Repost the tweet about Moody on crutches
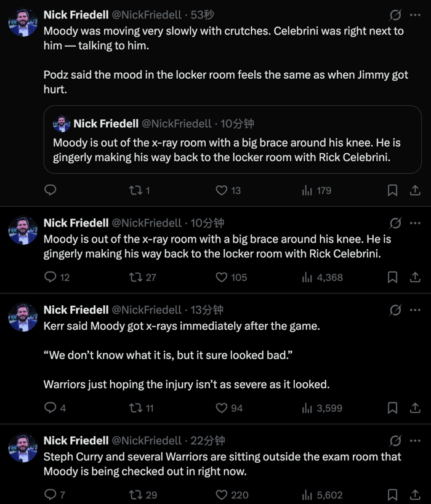This screenshot has width=431, height=504. pos(135,191)
